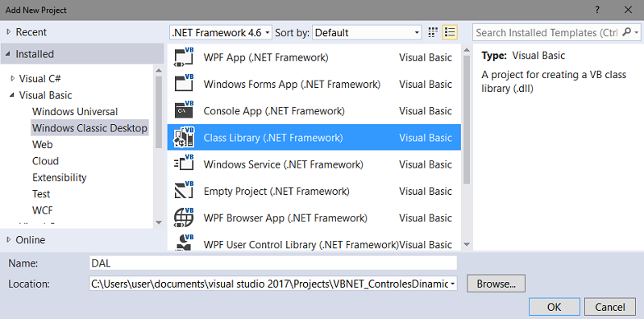
Task: Select the Web category under Visual Basic
Action: click(x=43, y=144)
